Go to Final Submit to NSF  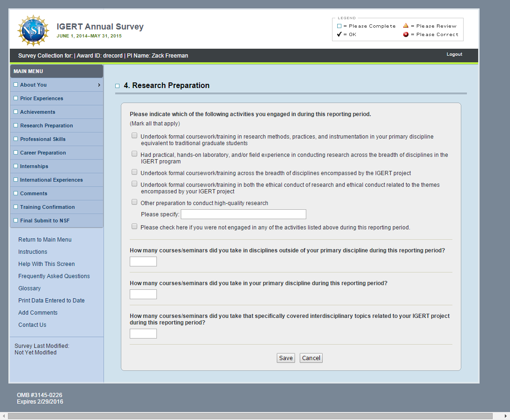click(x=44, y=221)
